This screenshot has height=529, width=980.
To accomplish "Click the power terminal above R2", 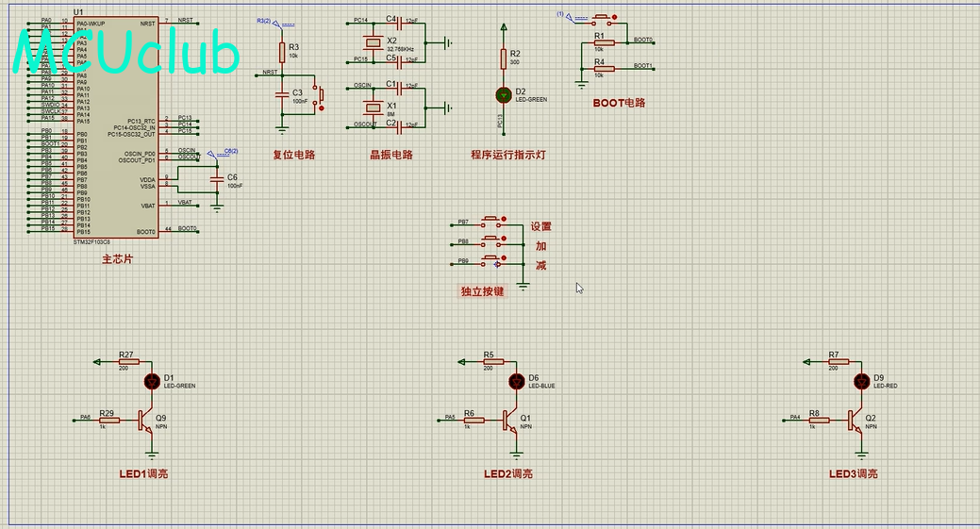I will (x=503, y=27).
